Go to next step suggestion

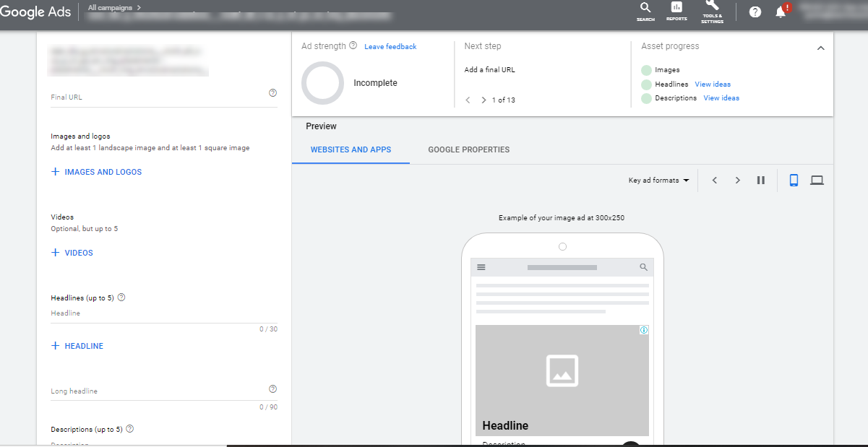click(x=484, y=100)
